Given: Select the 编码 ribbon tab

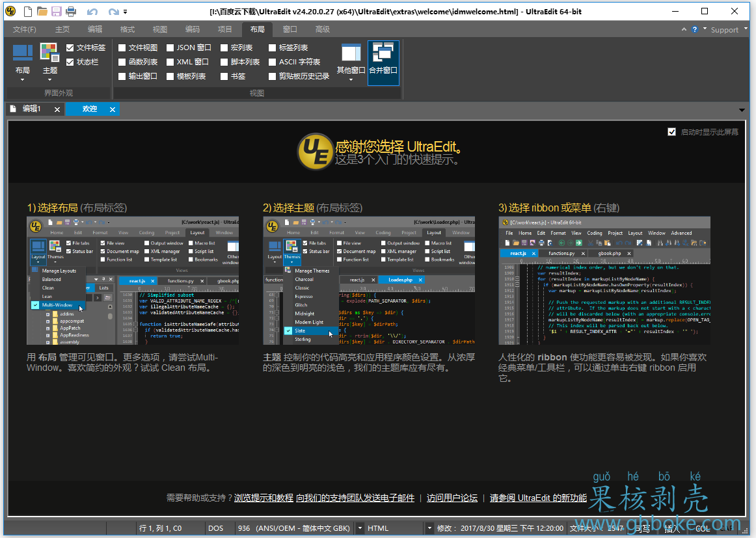Looking at the screenshot, I should (x=193, y=29).
